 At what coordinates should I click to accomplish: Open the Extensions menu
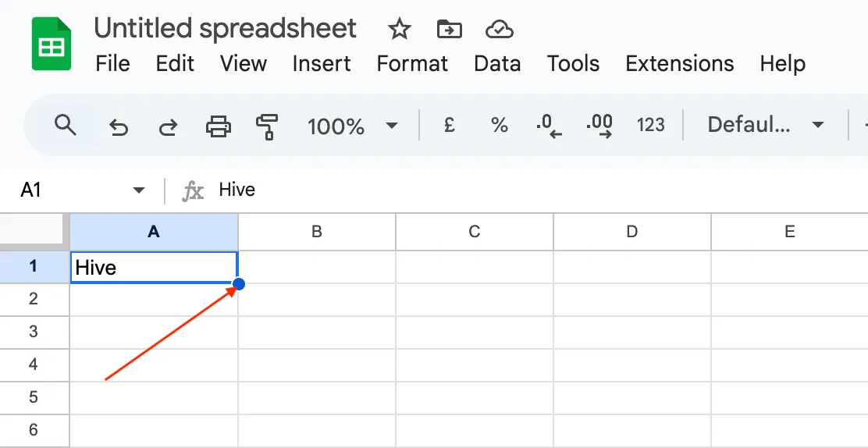tap(679, 64)
